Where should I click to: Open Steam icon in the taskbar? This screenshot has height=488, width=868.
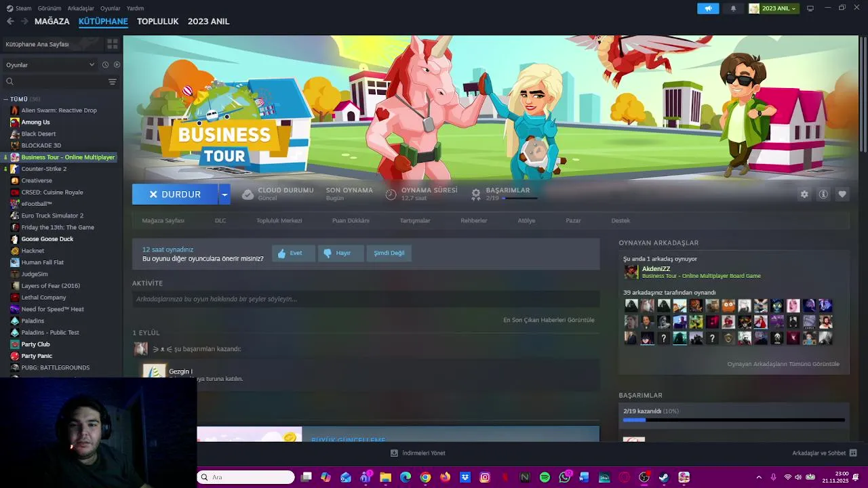[x=663, y=477]
